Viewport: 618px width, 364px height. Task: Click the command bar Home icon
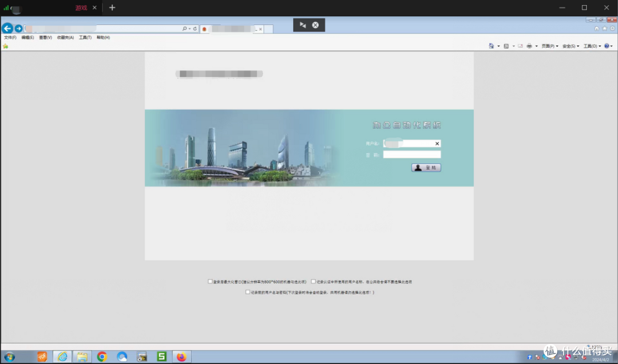point(492,46)
